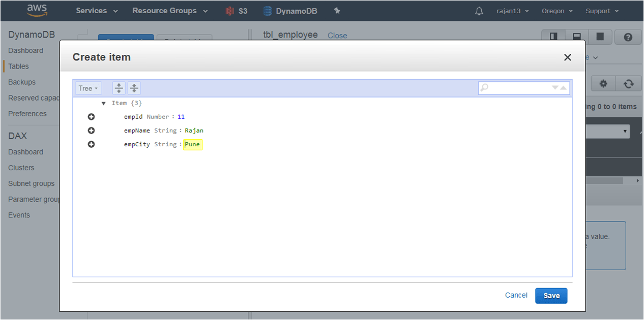
Task: Edit the empCity value Pune
Action: point(193,145)
